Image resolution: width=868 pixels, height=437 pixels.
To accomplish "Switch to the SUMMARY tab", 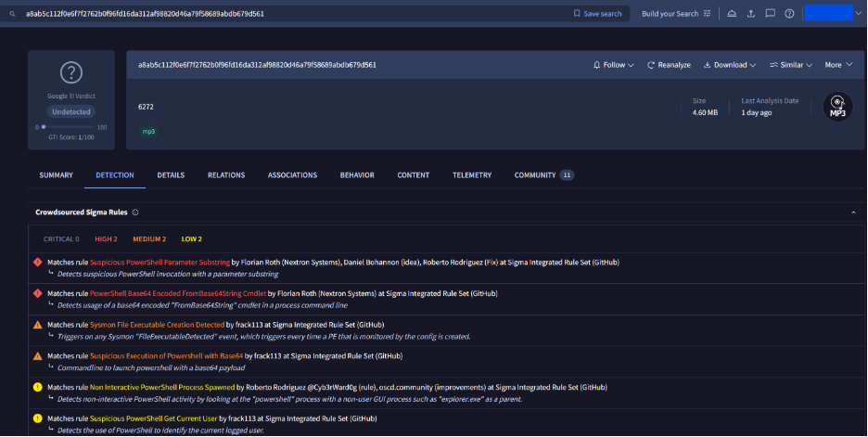I will (56, 175).
